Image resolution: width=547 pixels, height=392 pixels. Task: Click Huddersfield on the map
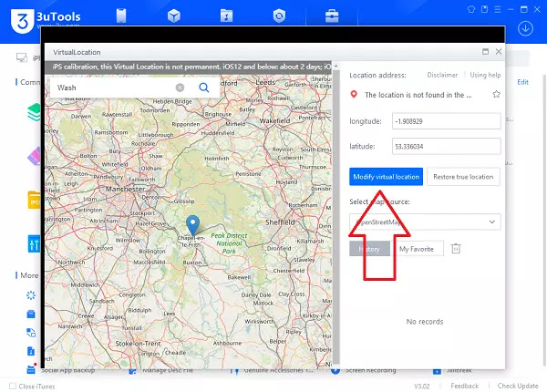[218, 133]
